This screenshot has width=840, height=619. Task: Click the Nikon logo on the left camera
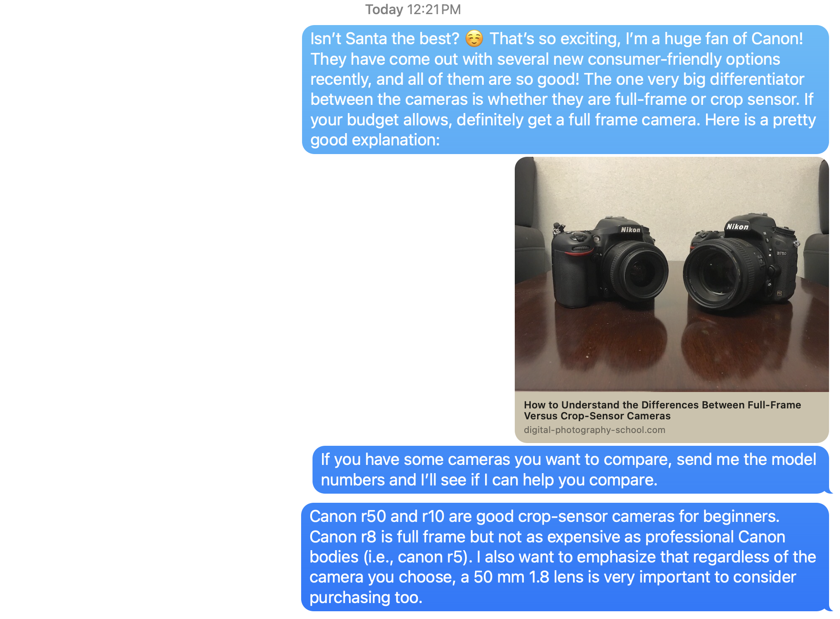pyautogui.click(x=631, y=230)
